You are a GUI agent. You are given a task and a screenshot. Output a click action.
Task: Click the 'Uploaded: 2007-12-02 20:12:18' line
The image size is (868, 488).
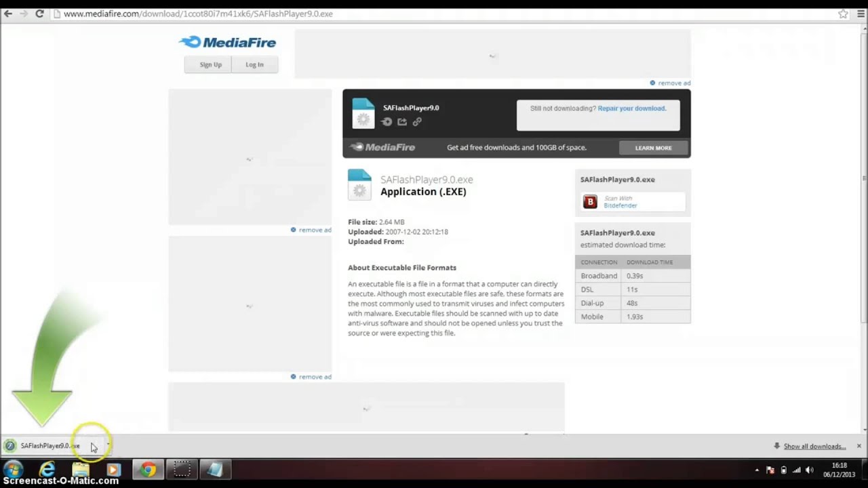point(398,232)
